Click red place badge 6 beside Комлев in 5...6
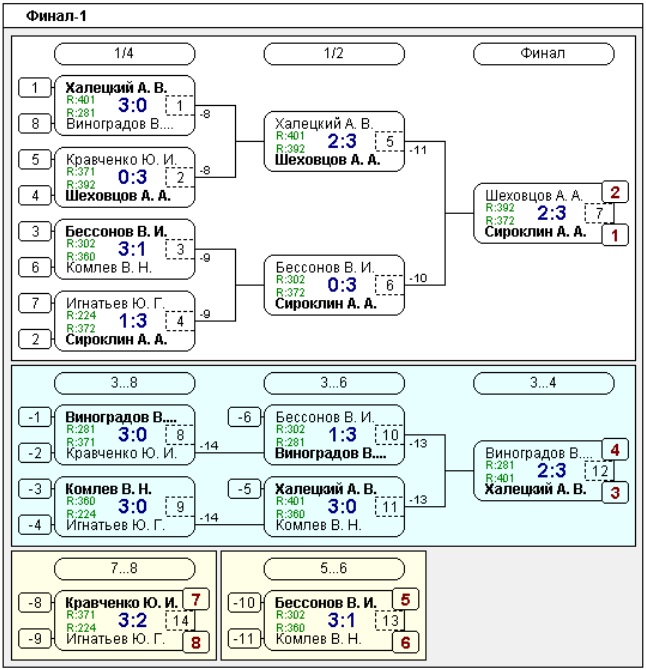646x670 pixels. [x=405, y=642]
